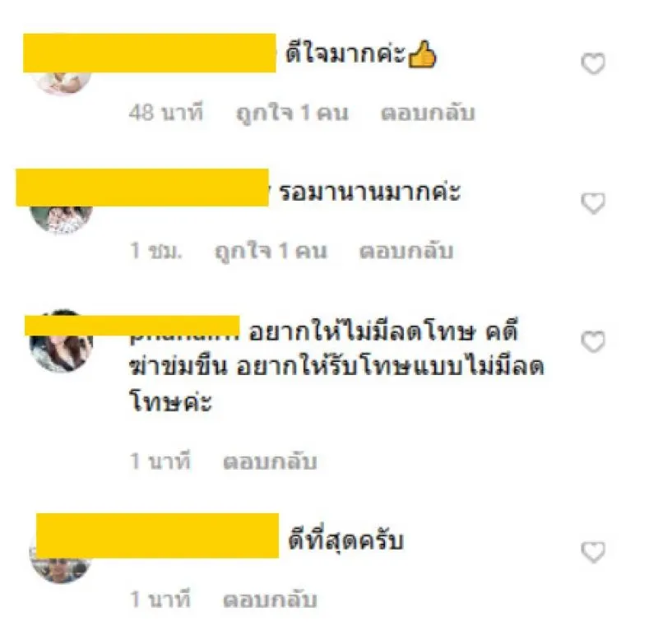Reply (ตอบกลับ) under 'ดีที่สุดครับ'
658x644 pixels.
[270, 599]
